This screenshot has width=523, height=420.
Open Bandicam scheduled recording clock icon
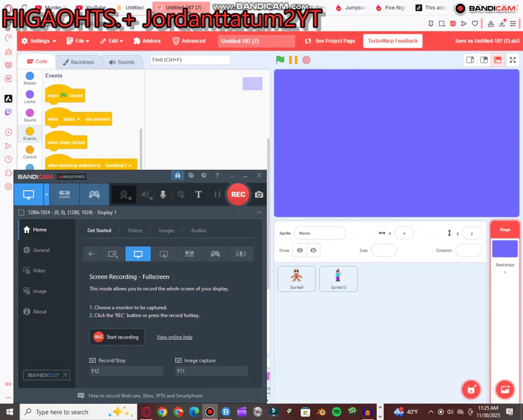pyautogui.click(x=204, y=175)
